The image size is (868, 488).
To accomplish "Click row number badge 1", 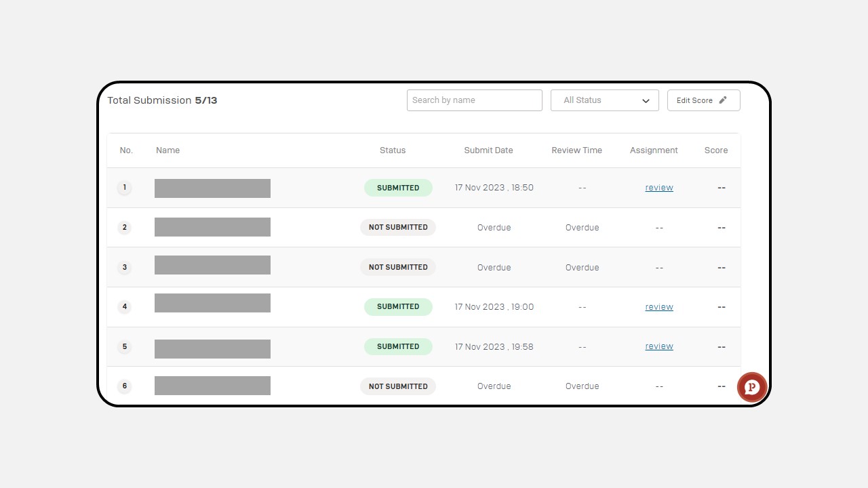I will pyautogui.click(x=124, y=188).
